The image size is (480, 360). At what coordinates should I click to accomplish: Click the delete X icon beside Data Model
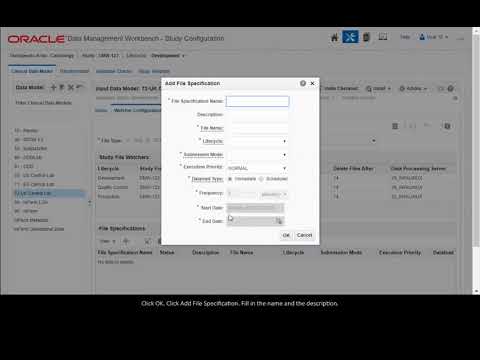tap(71, 87)
